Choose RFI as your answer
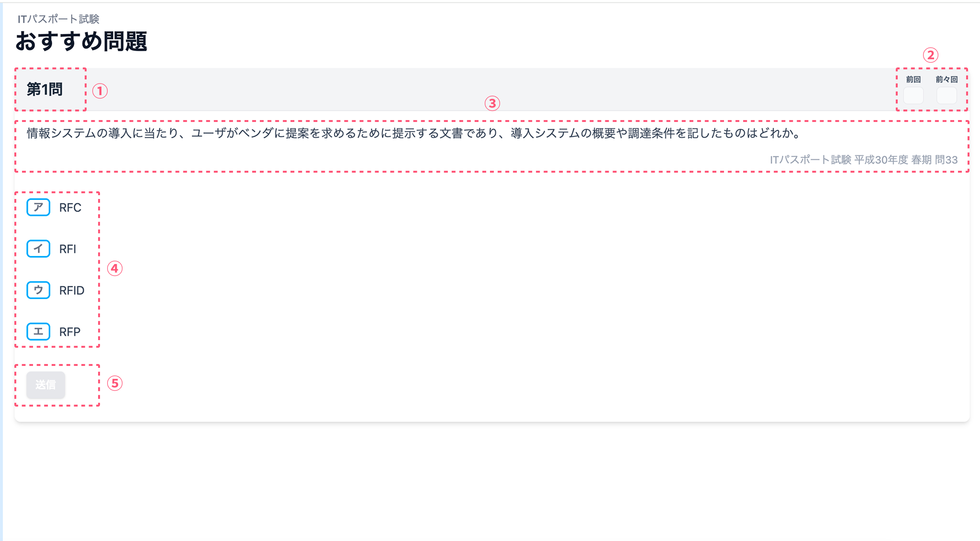980x541 pixels. click(68, 249)
